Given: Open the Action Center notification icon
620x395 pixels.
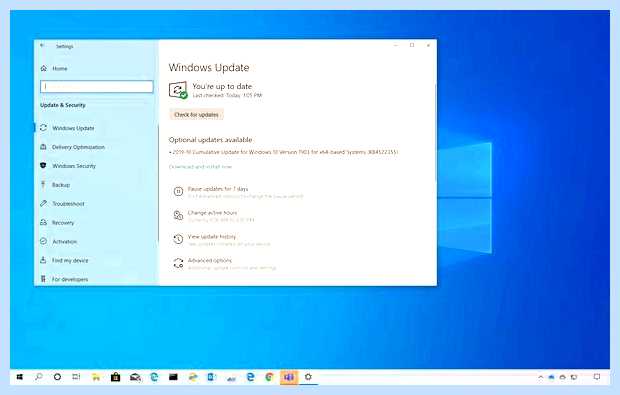Looking at the screenshot, I should [597, 377].
